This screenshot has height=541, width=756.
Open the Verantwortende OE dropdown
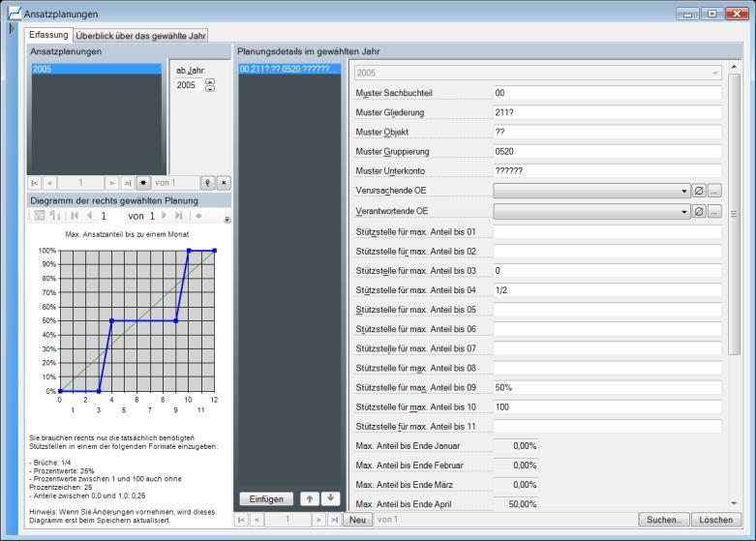pyautogui.click(x=683, y=211)
